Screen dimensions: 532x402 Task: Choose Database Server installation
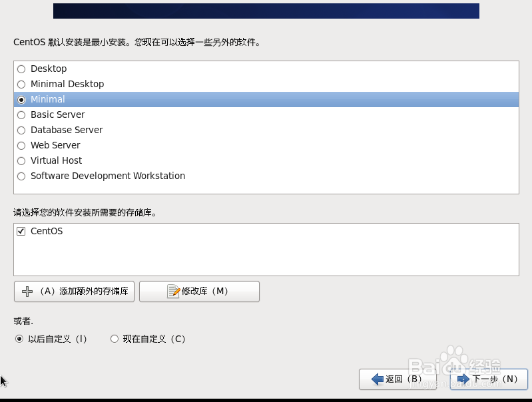[21, 130]
